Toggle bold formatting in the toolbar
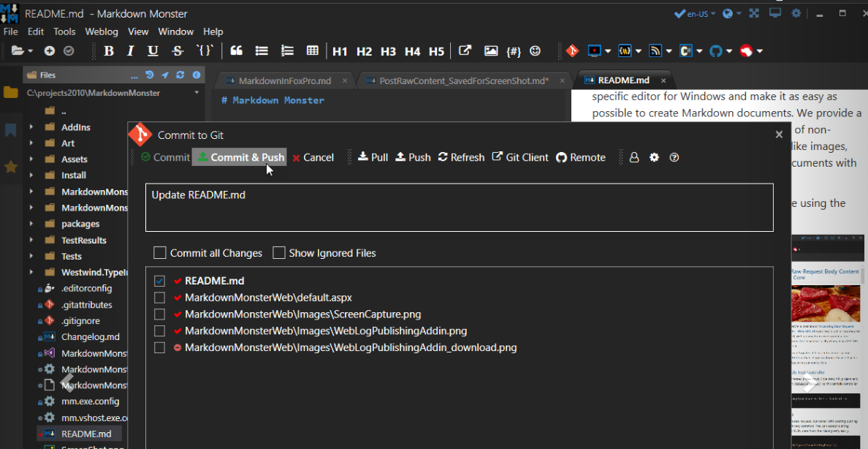Viewport: 868px width, 449px height. tap(109, 51)
